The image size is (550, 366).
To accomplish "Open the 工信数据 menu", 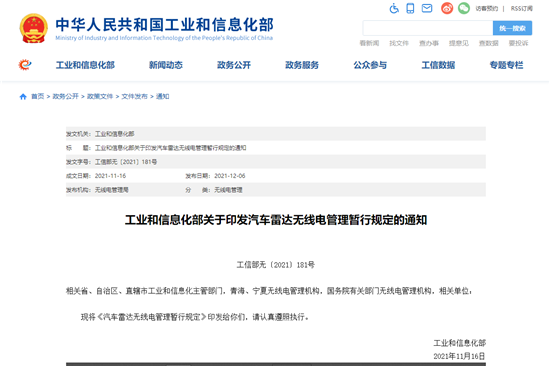I will 438,65.
